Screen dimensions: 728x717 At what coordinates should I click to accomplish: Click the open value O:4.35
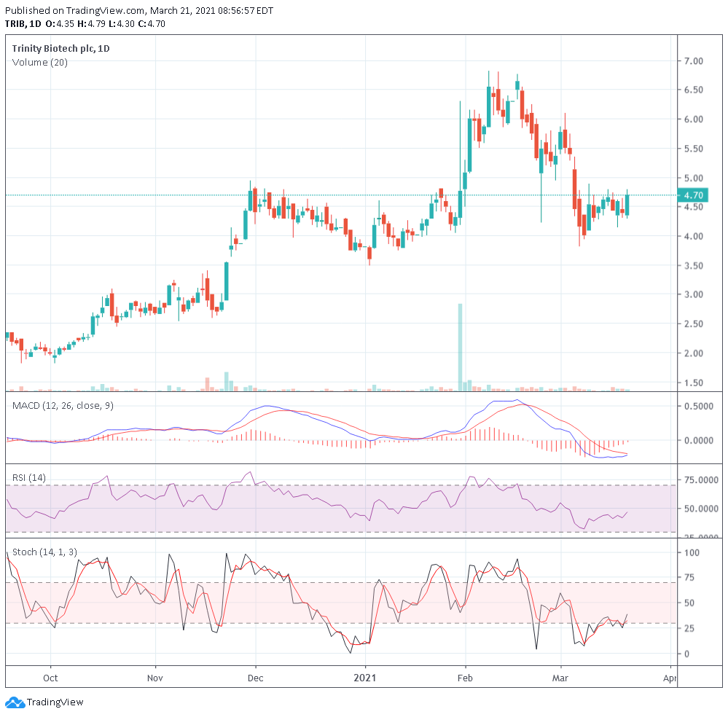(60, 24)
